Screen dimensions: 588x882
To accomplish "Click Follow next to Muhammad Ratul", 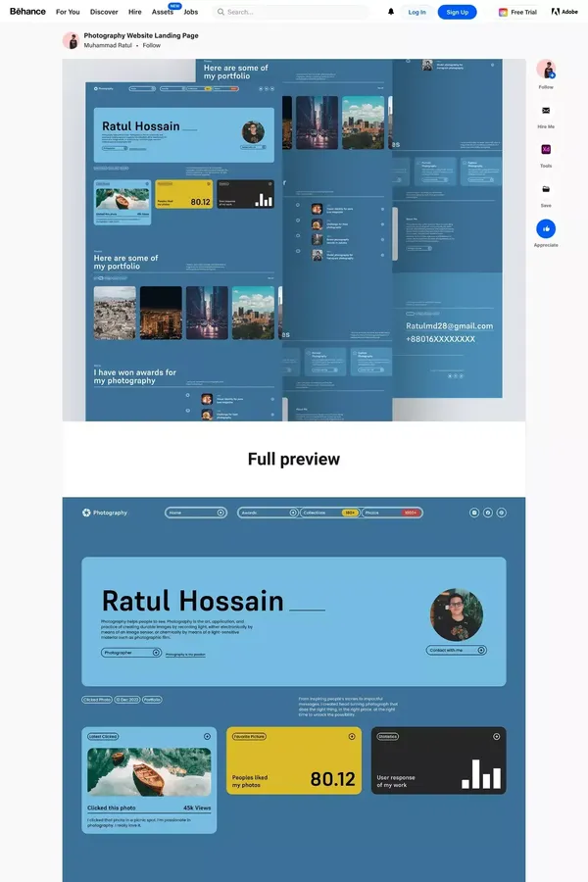I will [151, 45].
